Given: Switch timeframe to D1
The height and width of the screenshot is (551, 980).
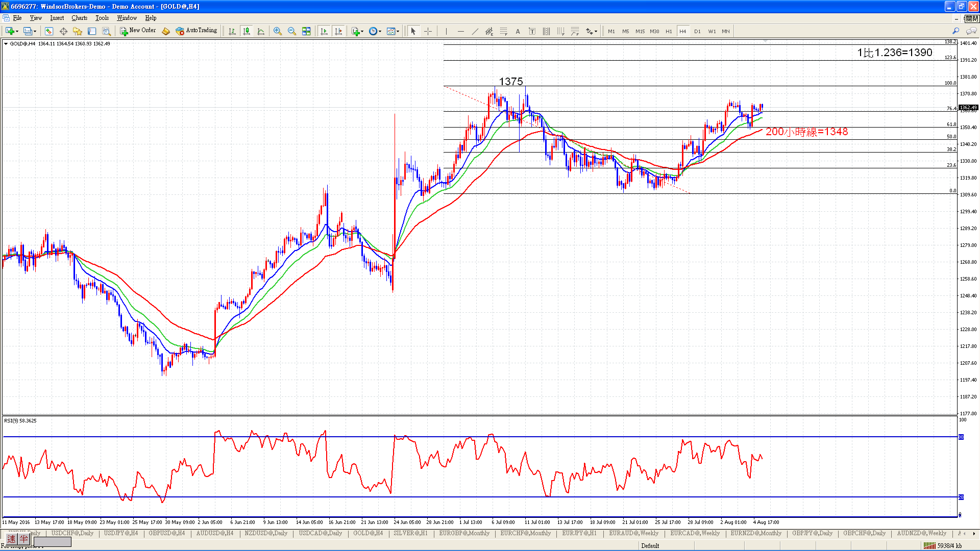Looking at the screenshot, I should (697, 31).
